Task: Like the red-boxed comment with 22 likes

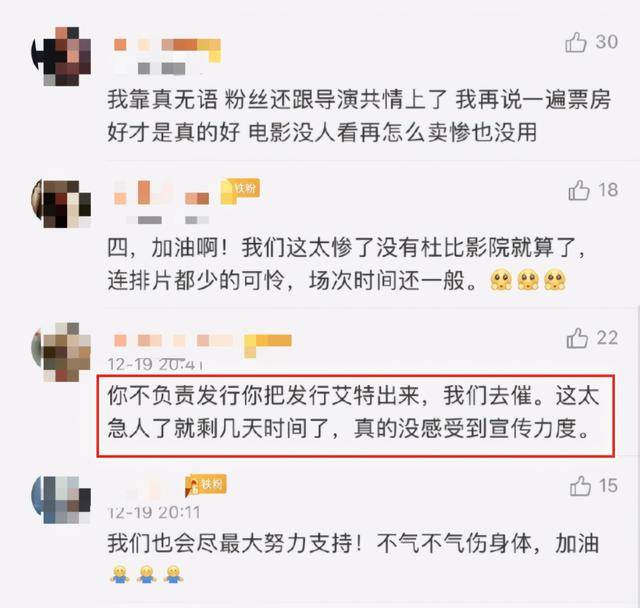Action: [x=577, y=338]
